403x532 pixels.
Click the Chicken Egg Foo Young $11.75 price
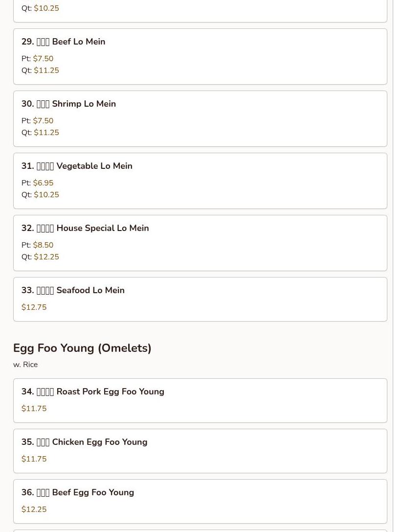[x=34, y=459]
